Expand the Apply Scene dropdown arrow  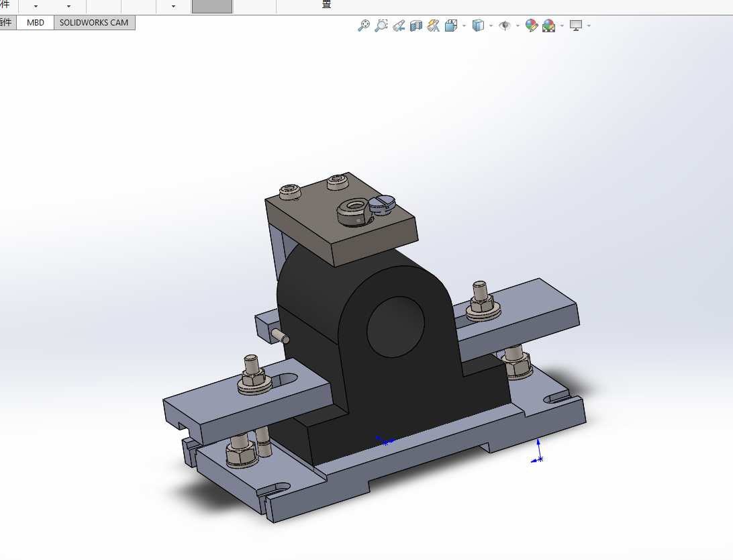(x=562, y=26)
